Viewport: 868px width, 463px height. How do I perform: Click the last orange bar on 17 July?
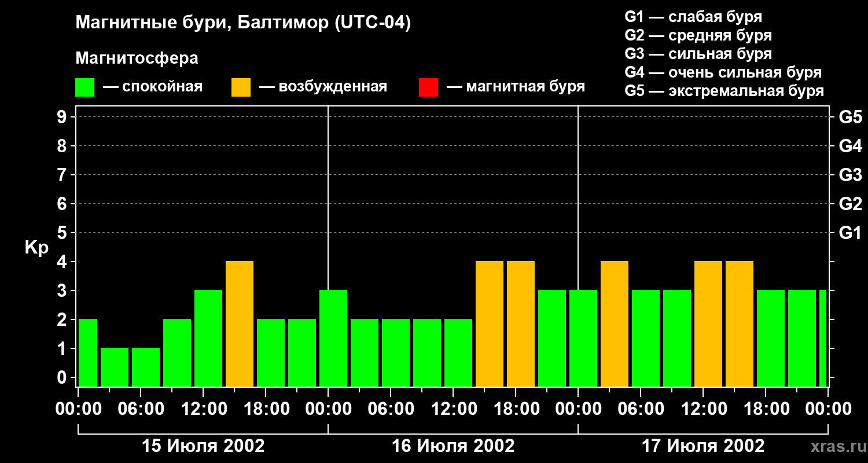coord(740,324)
